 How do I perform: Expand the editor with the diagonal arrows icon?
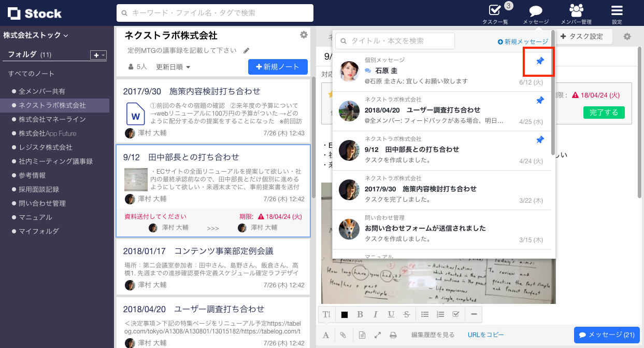(377, 335)
